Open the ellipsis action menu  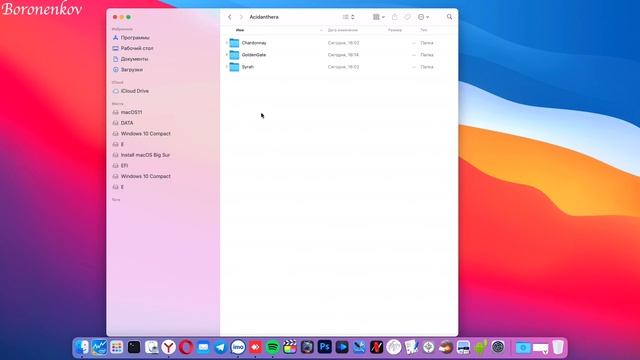click(423, 17)
